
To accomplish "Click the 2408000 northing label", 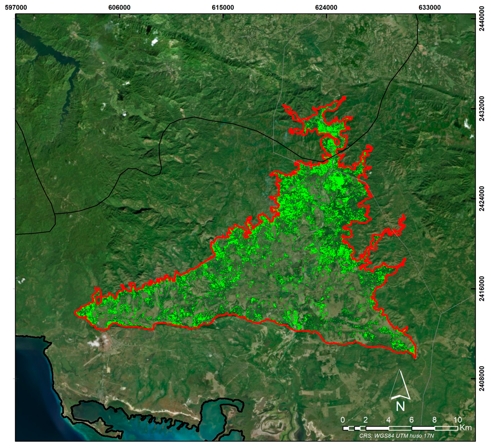I will point(482,379).
